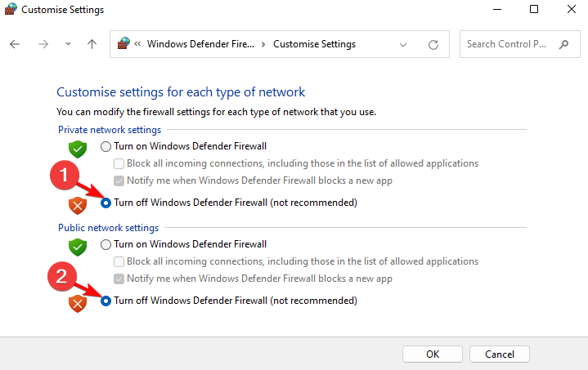Click green shield icon in Private network settings
Image resolution: width=588 pixels, height=370 pixels.
tap(78, 149)
